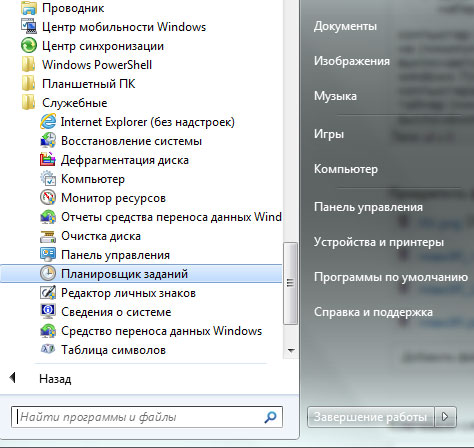This screenshot has width=474, height=448.
Task: Open Отчеты средства переноса данных Wind entry
Action: click(x=171, y=217)
